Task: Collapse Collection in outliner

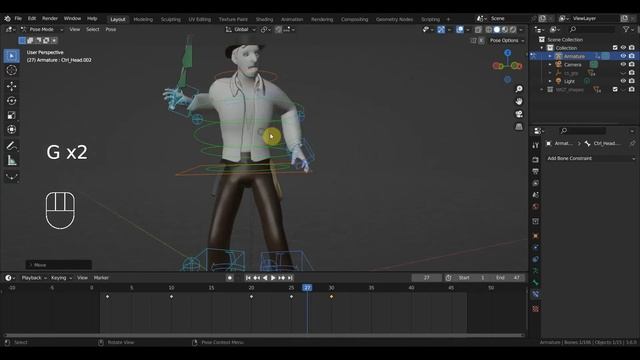Action: 542,48
